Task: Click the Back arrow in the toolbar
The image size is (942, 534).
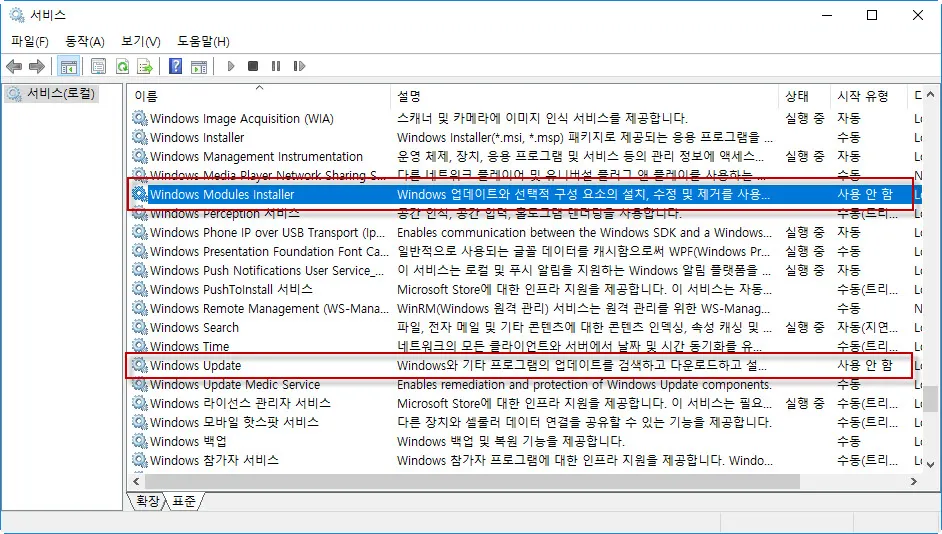Action: [14, 67]
